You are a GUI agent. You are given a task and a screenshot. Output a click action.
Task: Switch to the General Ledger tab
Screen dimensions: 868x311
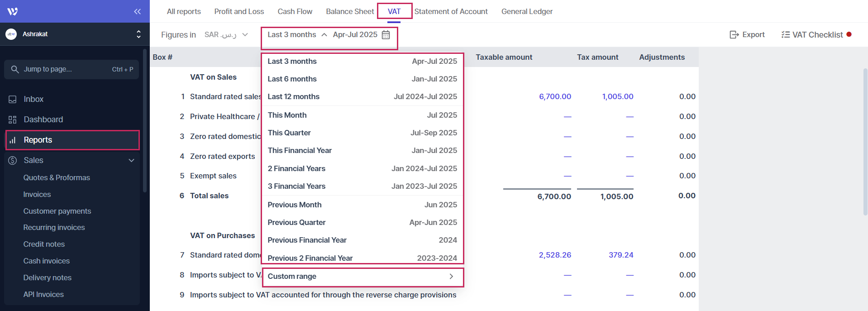[527, 11]
